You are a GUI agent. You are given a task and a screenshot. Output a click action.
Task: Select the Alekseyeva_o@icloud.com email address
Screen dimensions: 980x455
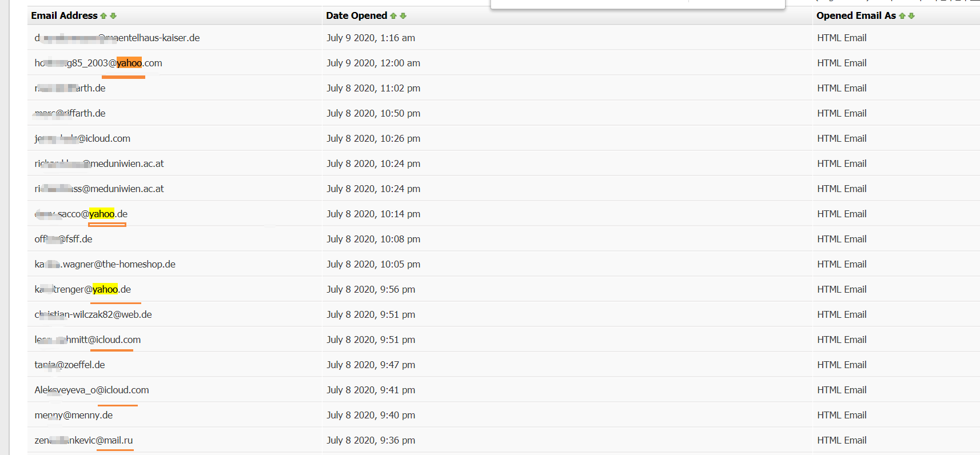pyautogui.click(x=91, y=390)
